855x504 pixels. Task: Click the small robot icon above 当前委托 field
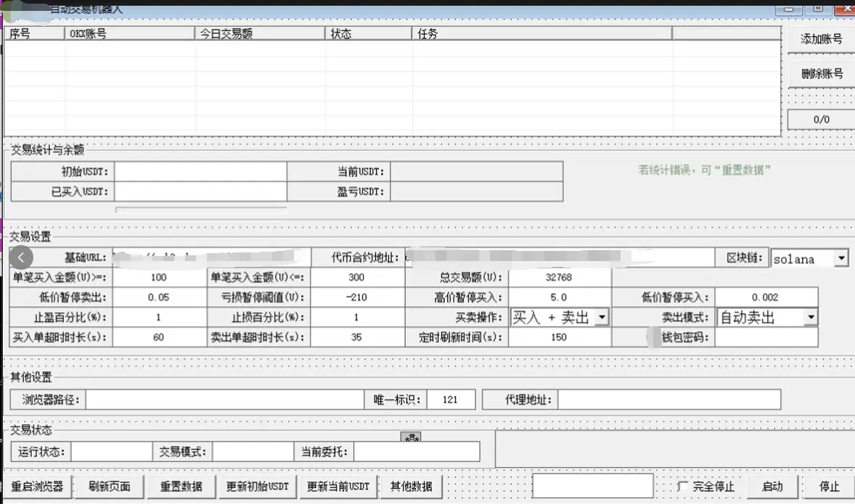pyautogui.click(x=411, y=437)
